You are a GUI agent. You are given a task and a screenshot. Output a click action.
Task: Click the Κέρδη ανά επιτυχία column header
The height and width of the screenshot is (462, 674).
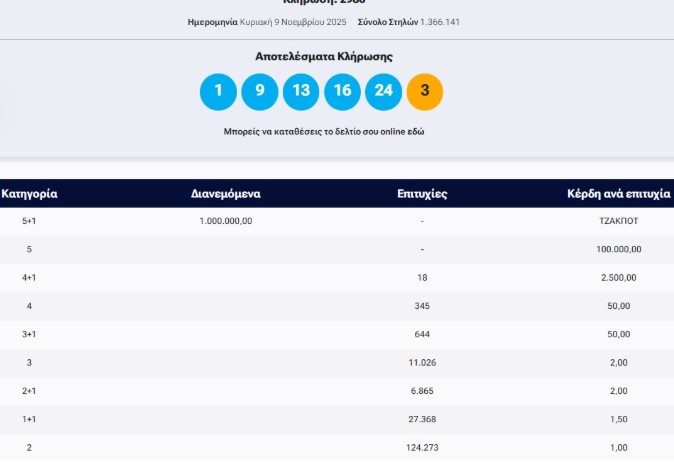[618, 194]
